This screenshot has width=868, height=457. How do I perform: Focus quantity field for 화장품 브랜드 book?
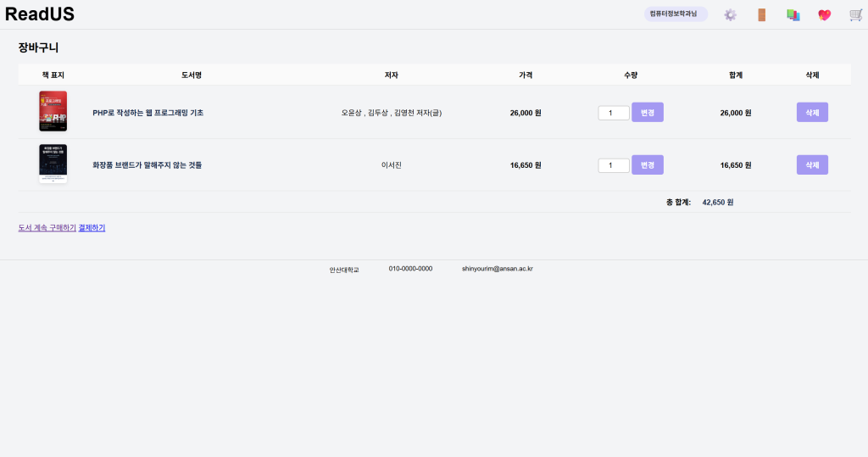tap(614, 165)
